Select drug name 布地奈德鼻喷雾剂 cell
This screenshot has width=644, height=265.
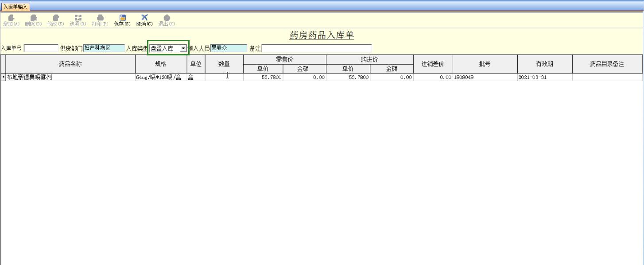(x=70, y=77)
